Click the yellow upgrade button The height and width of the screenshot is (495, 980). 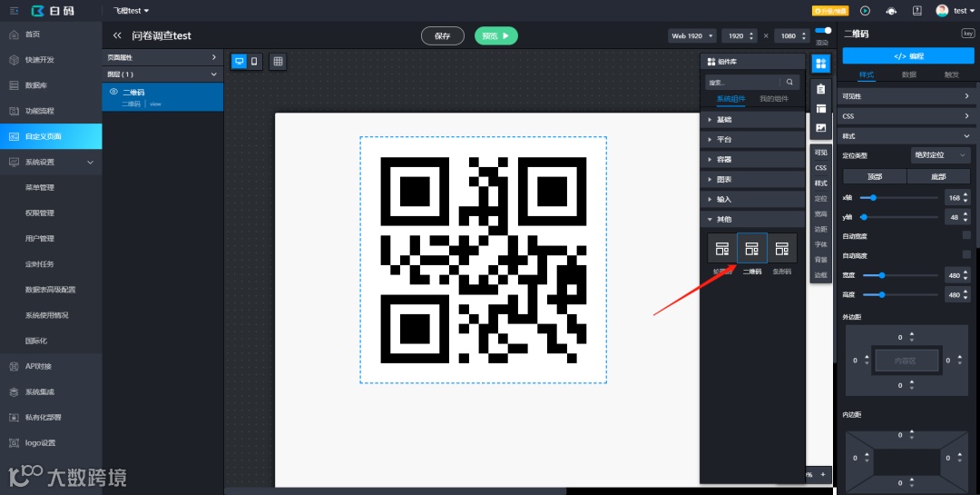pos(830,11)
